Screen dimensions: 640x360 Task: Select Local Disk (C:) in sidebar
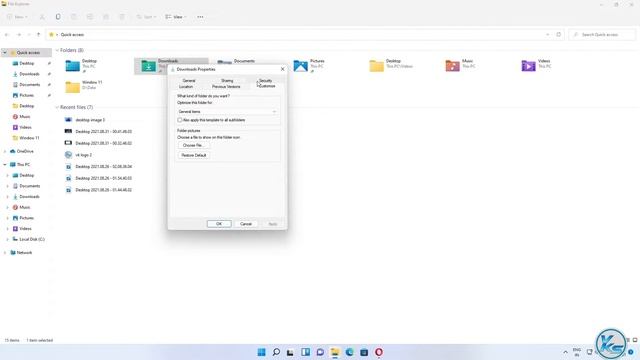point(32,239)
